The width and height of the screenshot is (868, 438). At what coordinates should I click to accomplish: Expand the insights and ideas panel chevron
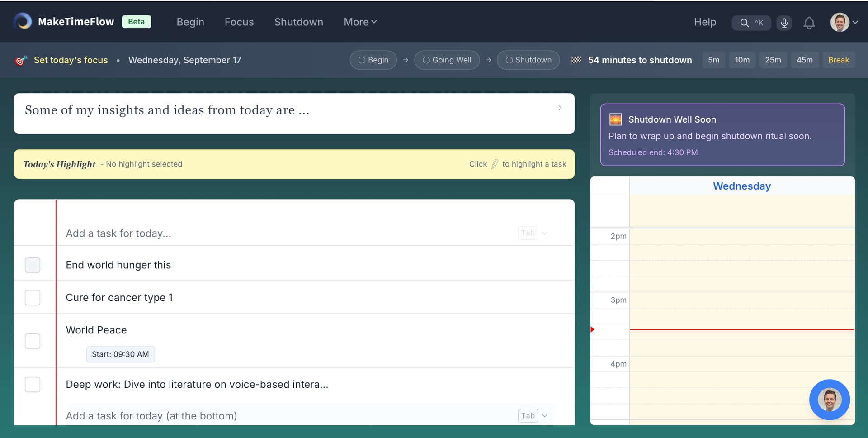pos(560,108)
